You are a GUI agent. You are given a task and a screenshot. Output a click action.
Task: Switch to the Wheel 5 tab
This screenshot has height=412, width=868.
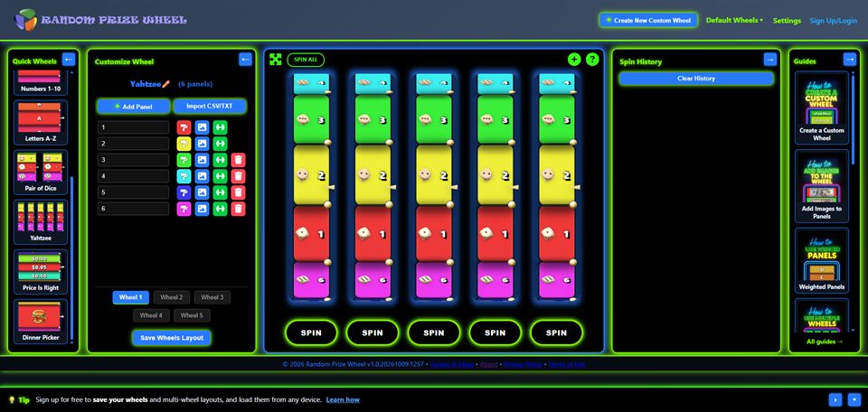[192, 315]
